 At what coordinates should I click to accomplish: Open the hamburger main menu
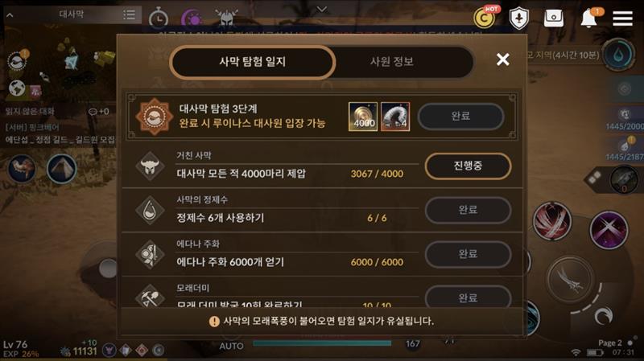622,18
